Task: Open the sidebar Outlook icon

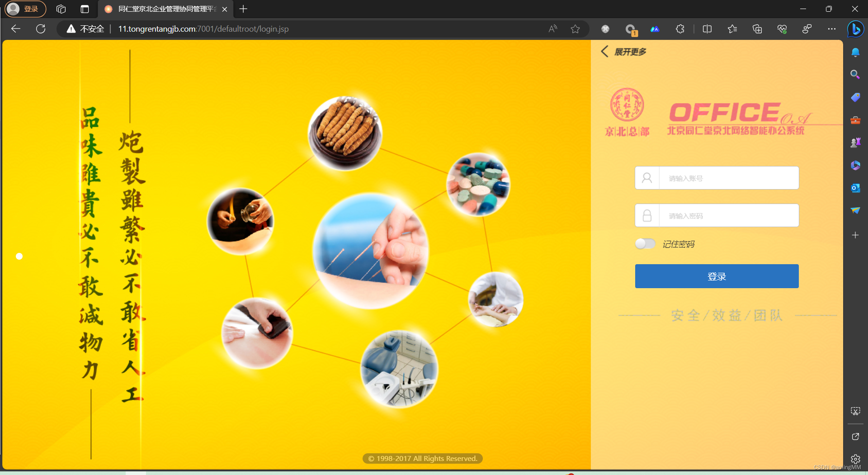Action: coord(855,188)
